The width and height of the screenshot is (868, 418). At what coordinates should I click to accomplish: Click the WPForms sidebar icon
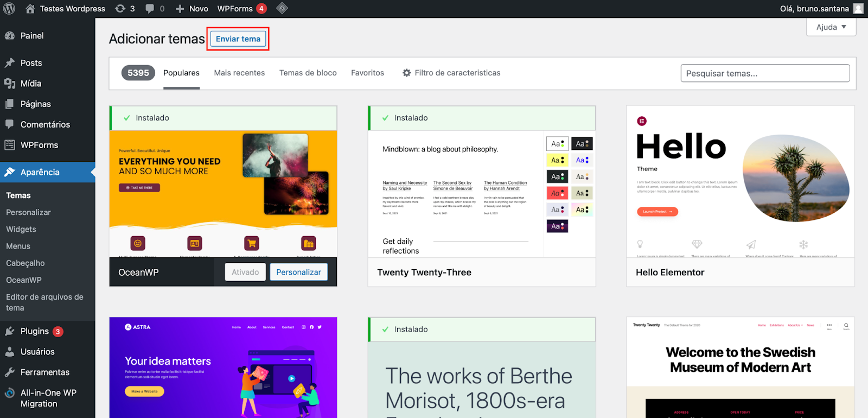(x=10, y=145)
